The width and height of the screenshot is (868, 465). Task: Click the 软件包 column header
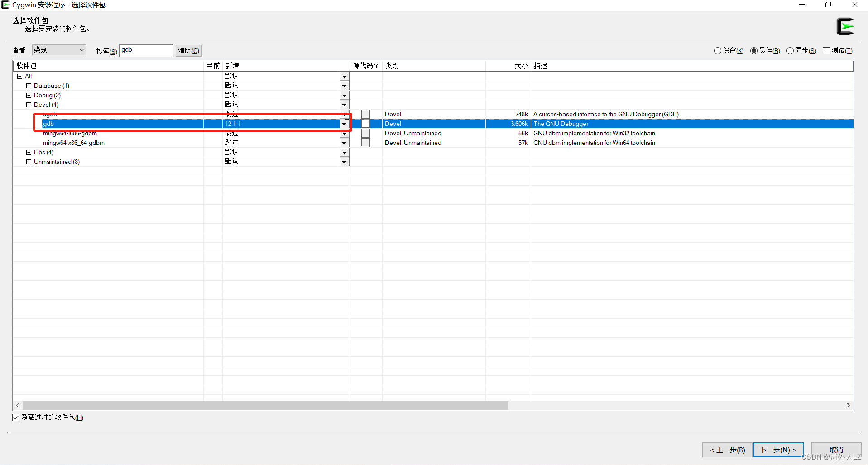click(x=109, y=66)
